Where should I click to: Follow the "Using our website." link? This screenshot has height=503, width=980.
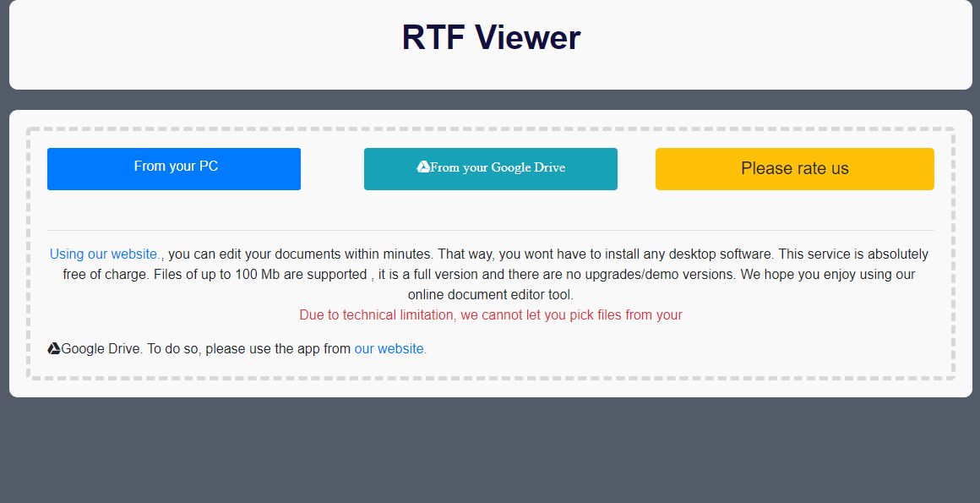[x=105, y=254]
